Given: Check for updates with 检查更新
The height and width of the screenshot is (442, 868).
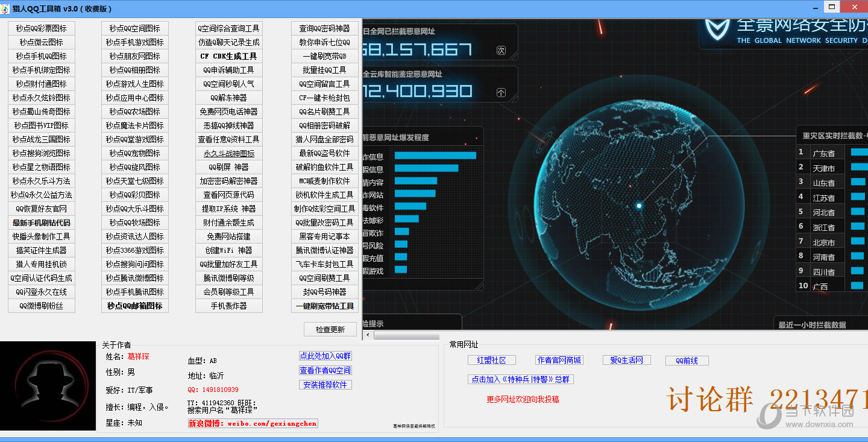Looking at the screenshot, I should pos(330,329).
